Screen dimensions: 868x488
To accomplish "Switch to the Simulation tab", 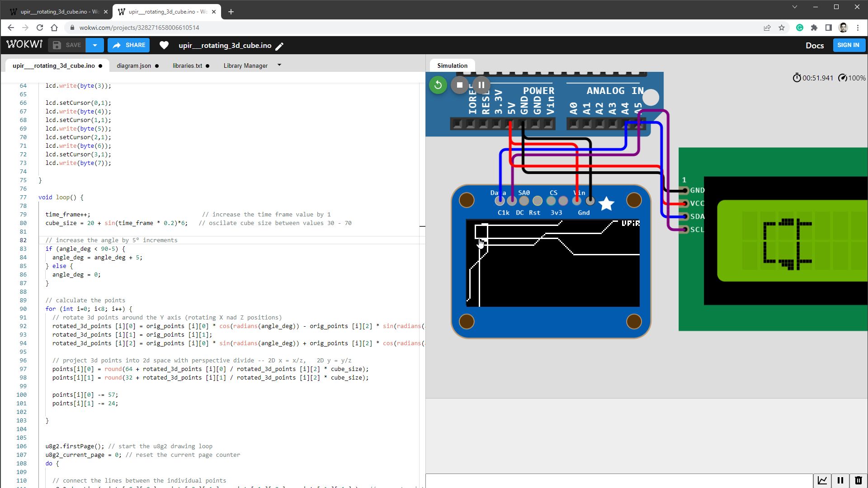I will 452,66.
